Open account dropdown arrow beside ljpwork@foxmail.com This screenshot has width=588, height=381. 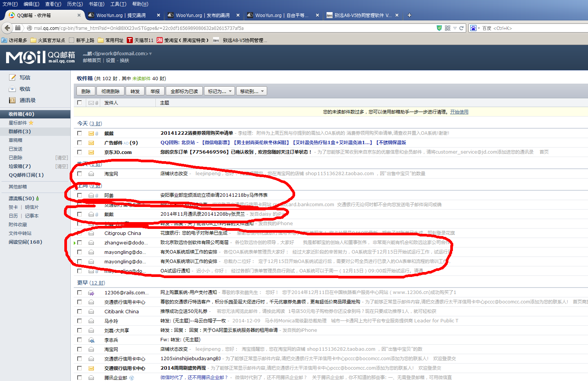click(x=151, y=54)
